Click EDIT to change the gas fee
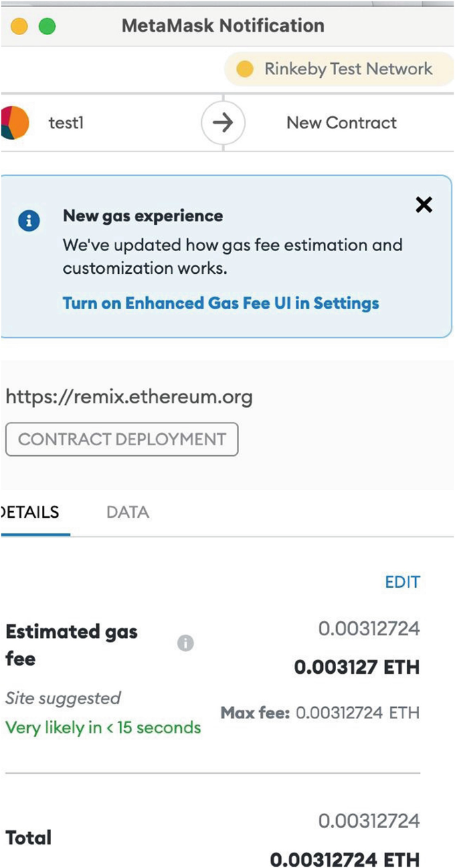455x868 pixels. pyautogui.click(x=403, y=582)
